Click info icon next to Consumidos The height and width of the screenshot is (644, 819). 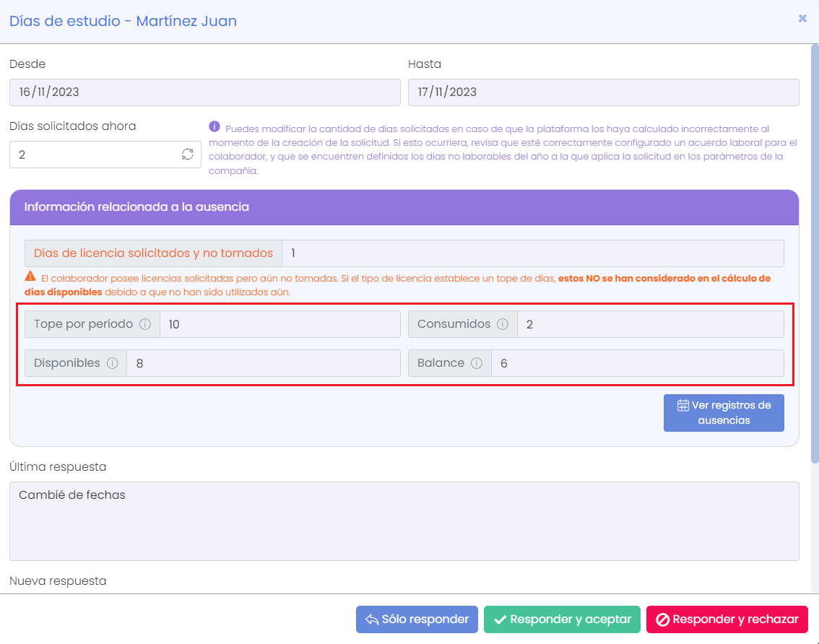coord(503,324)
